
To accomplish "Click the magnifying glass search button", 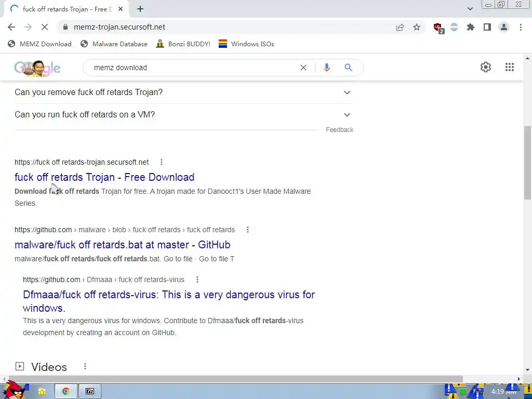I will [x=348, y=68].
